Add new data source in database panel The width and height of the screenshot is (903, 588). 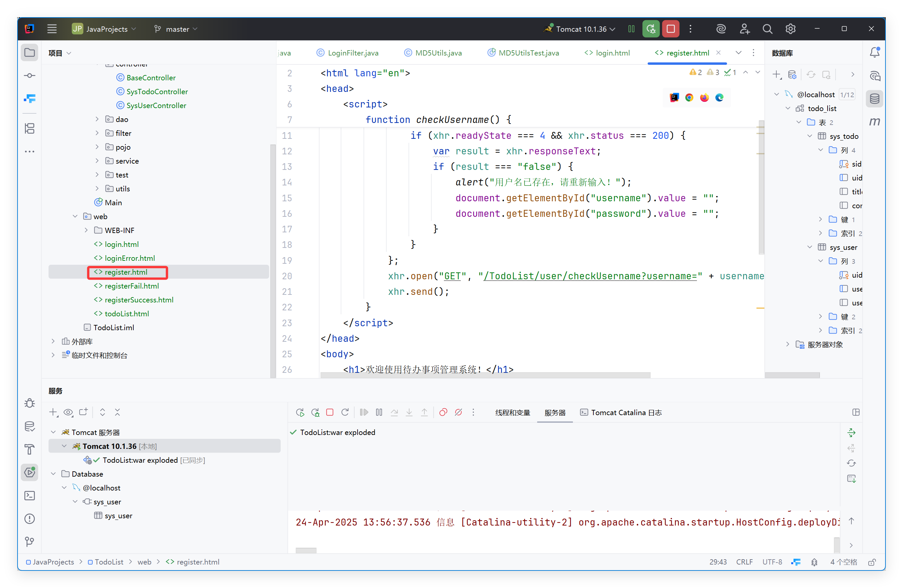[777, 75]
